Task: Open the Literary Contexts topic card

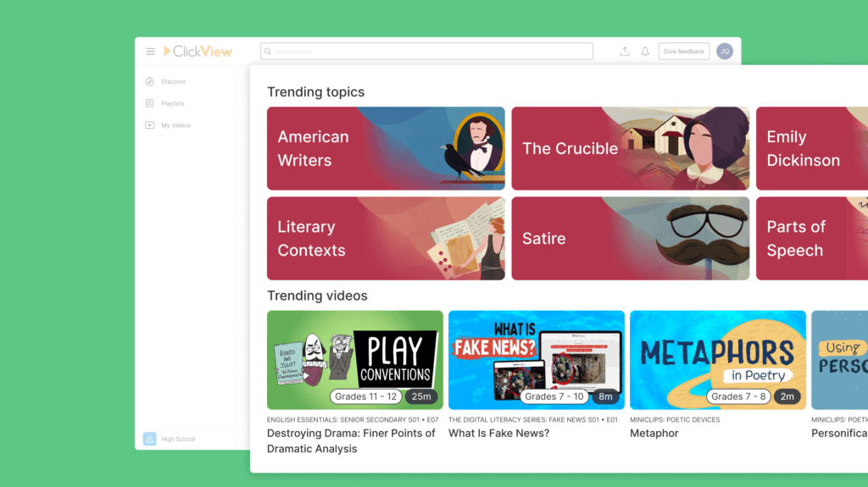Action: pyautogui.click(x=386, y=238)
